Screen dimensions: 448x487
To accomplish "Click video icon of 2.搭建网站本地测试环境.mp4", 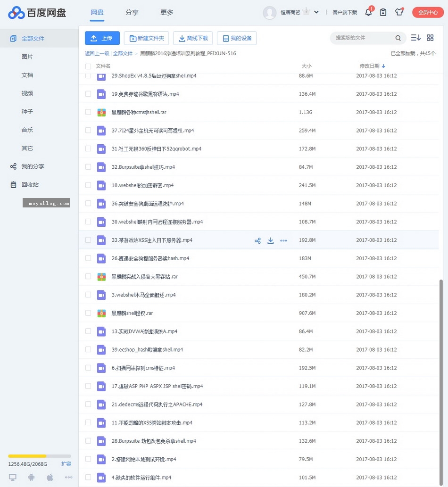I will [101, 459].
